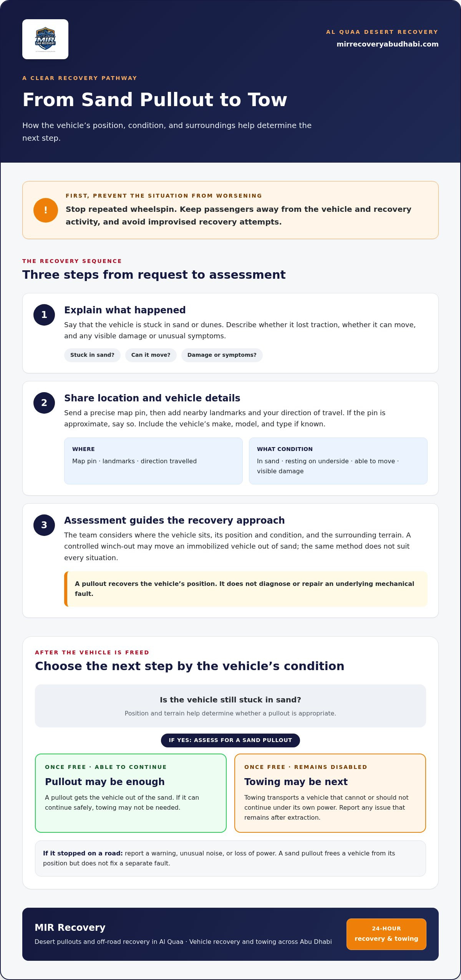This screenshot has height=980, width=461.
Task: Click 'Is the vehicle still stuck in sand?' box
Action: pyautogui.click(x=230, y=706)
